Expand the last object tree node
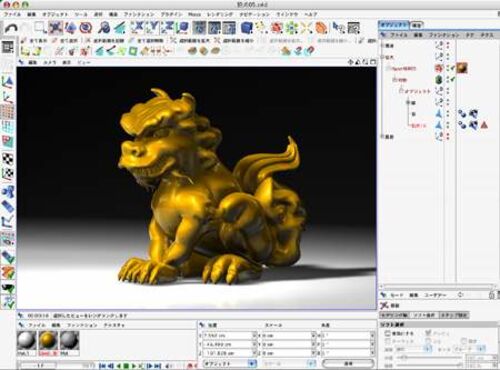This screenshot has height=370, width=500. coord(383,136)
